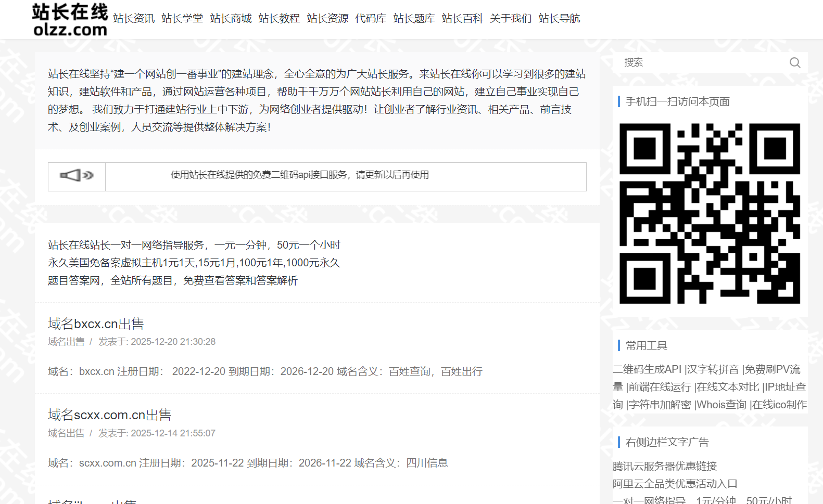
Task: Open the 站长资讯 menu item
Action: coord(134,19)
